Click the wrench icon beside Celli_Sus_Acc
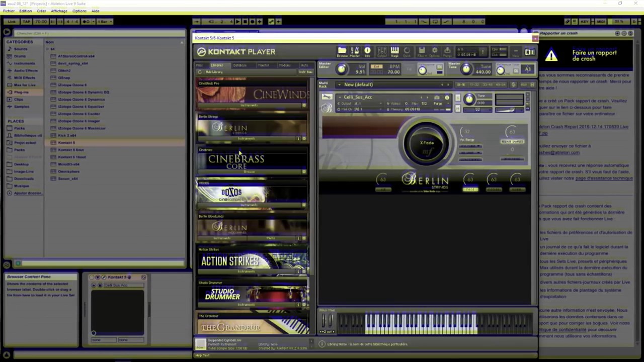 pos(327,97)
